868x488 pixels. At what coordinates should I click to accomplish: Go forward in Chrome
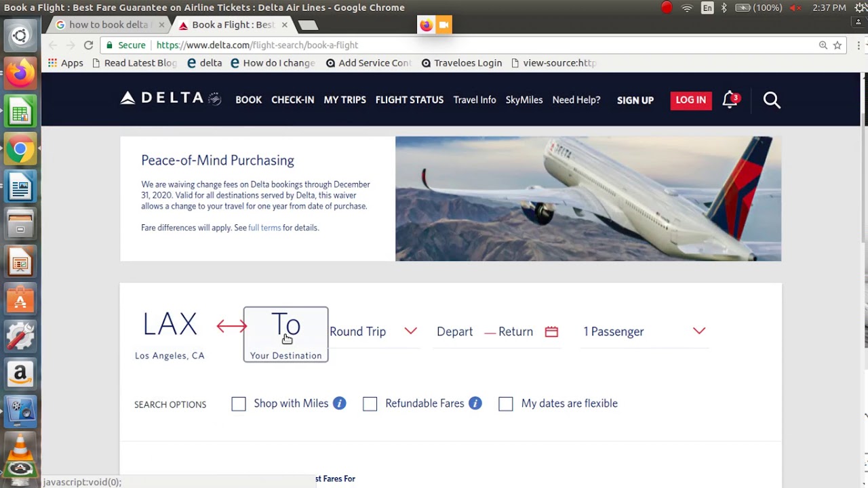pyautogui.click(x=71, y=45)
